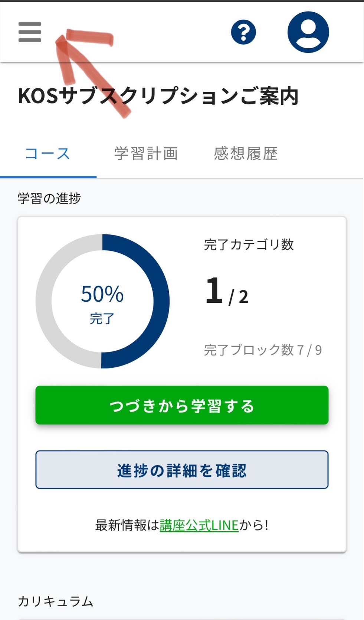Screen dimensions: 364x620
Task: Click the 完了カテゴリ数 1/2 counter
Action: [227, 292]
